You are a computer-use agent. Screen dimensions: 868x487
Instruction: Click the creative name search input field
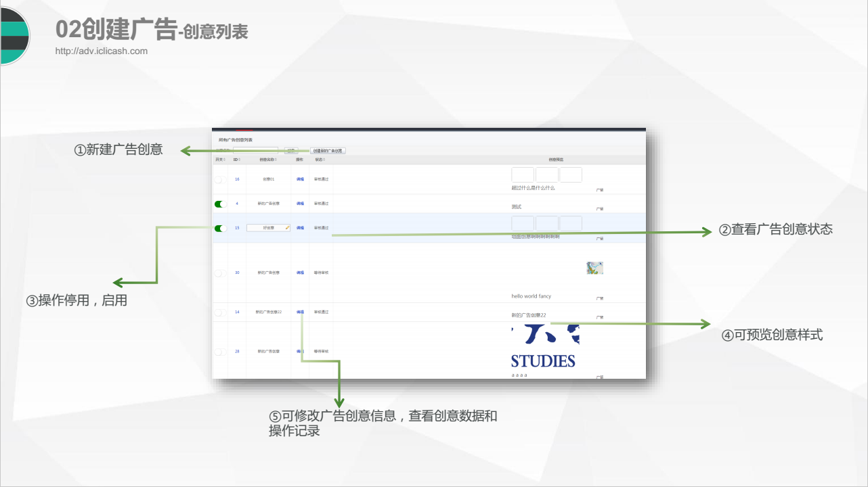(x=256, y=149)
